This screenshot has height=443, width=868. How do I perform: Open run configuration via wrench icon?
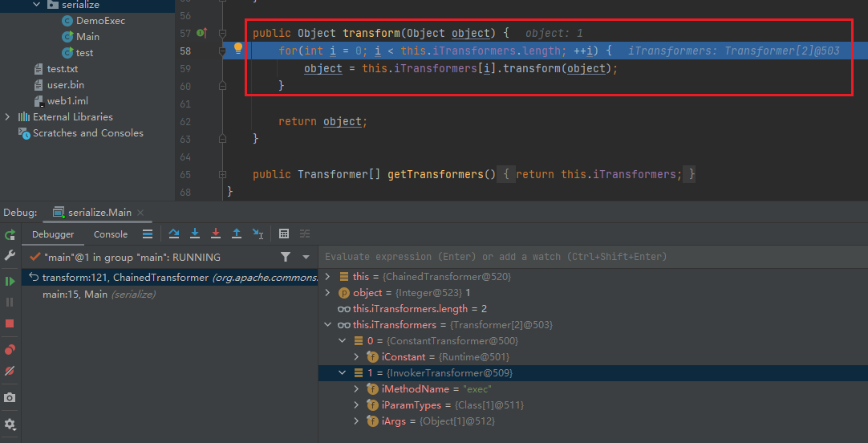(x=10, y=255)
